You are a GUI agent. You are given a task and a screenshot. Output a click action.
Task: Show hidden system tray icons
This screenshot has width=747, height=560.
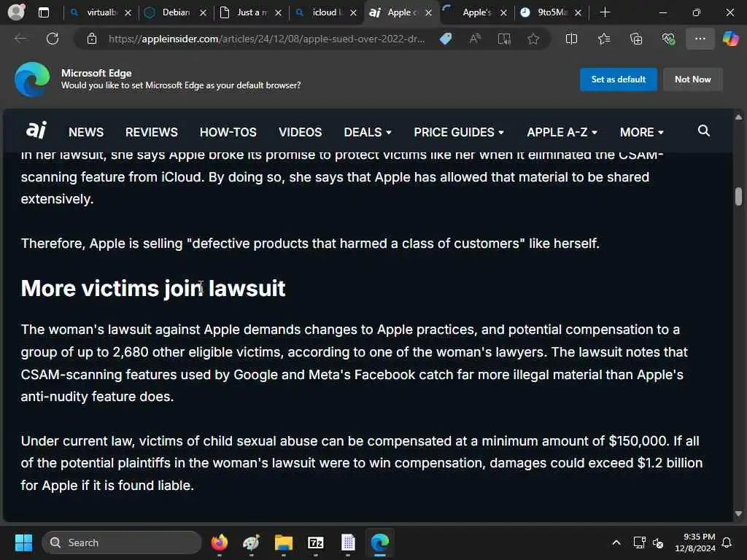(x=616, y=542)
